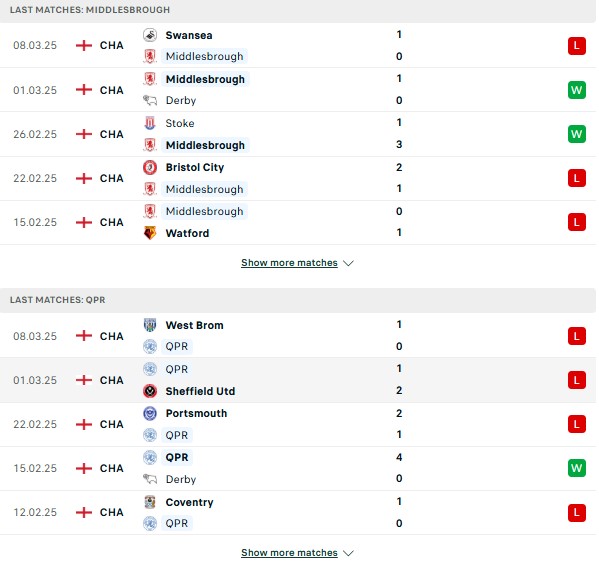Click the Stoke club crest icon
Screen dimensions: 599x573
pos(150,123)
